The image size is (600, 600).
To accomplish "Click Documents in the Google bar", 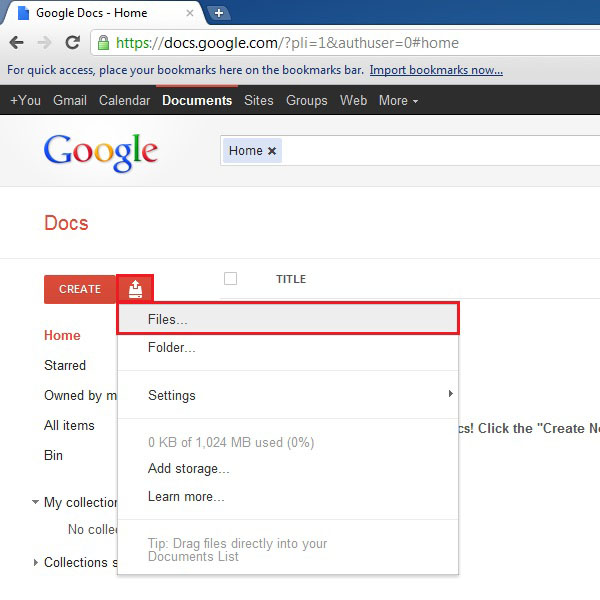I will (x=197, y=100).
